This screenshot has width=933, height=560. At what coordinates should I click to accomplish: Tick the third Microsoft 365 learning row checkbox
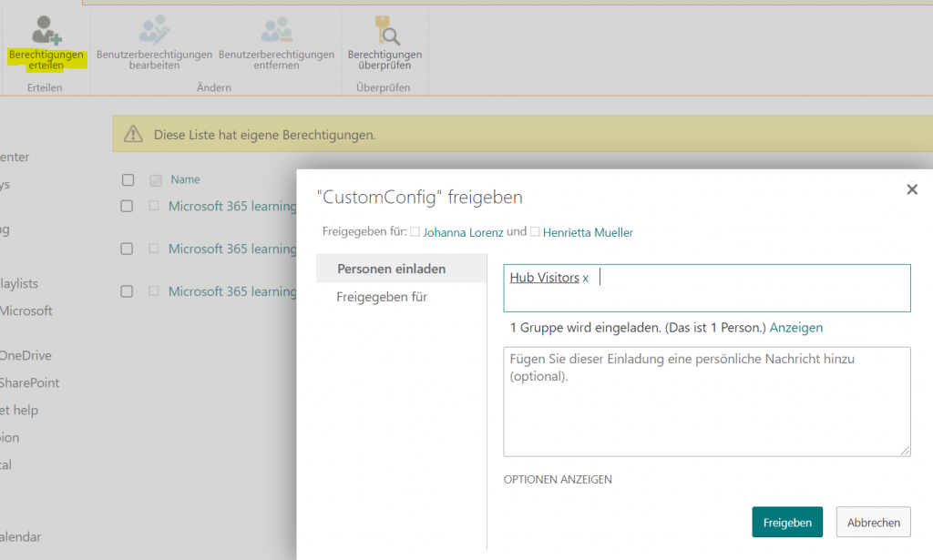127,291
